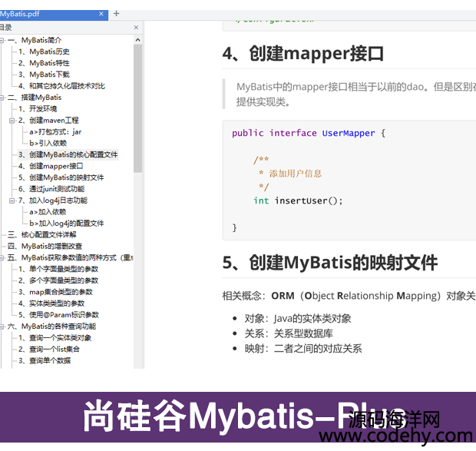Image resolution: width=476 pixels, height=451 pixels.
Task: Click the 添加用户信息 code comment
Action: 295,174
